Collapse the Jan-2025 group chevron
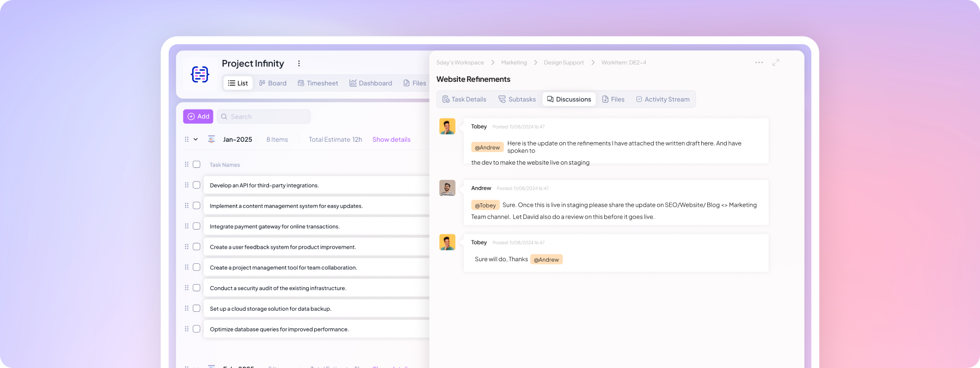Image resolution: width=980 pixels, height=368 pixels. tap(195, 140)
